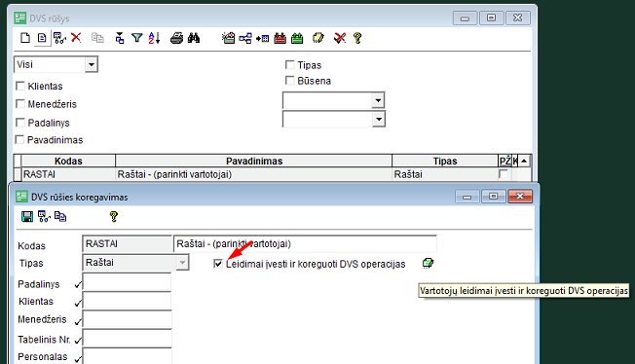Viewport: 635px width, 364px height.
Task: Toggle the Pavadinimas filter checkbox
Action: (x=19, y=140)
